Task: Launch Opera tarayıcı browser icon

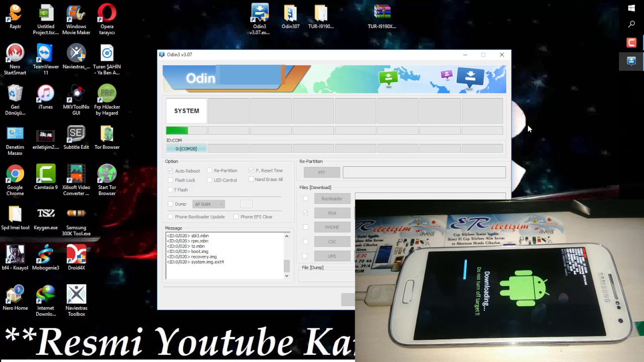Action: (x=107, y=20)
